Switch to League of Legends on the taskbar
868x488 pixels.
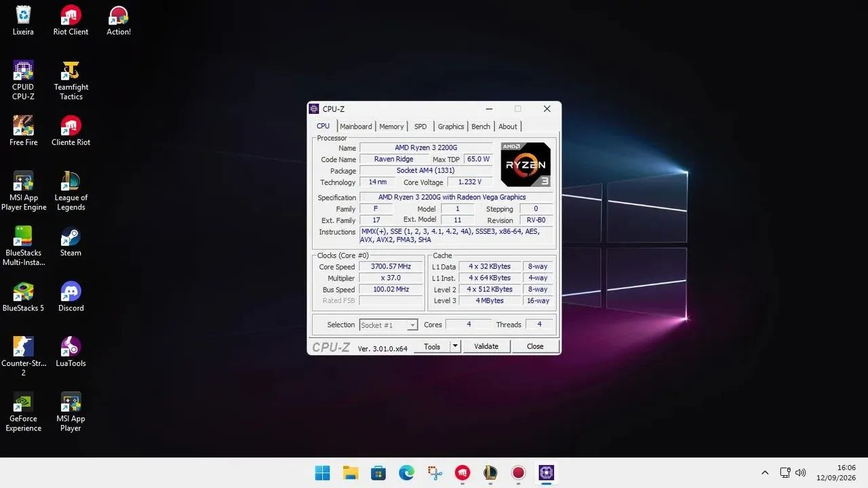490,472
